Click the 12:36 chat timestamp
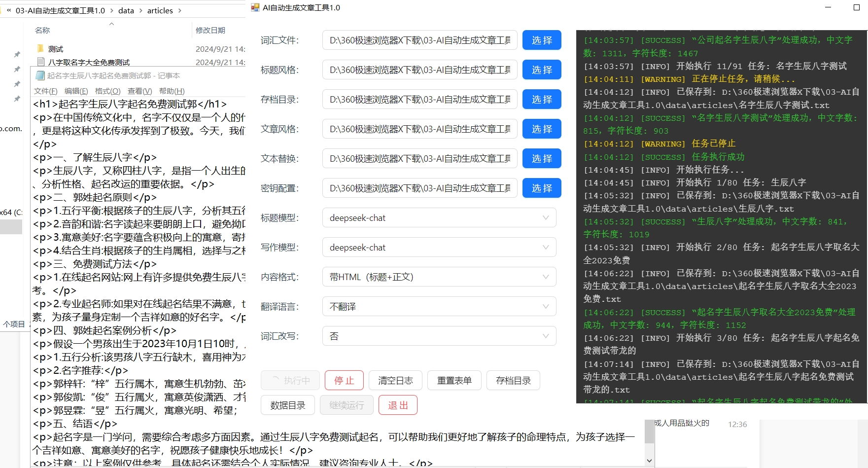The width and height of the screenshot is (868, 468). [x=737, y=424]
